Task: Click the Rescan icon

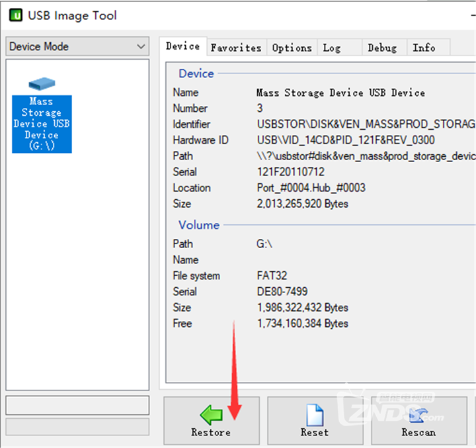Action: point(418,415)
